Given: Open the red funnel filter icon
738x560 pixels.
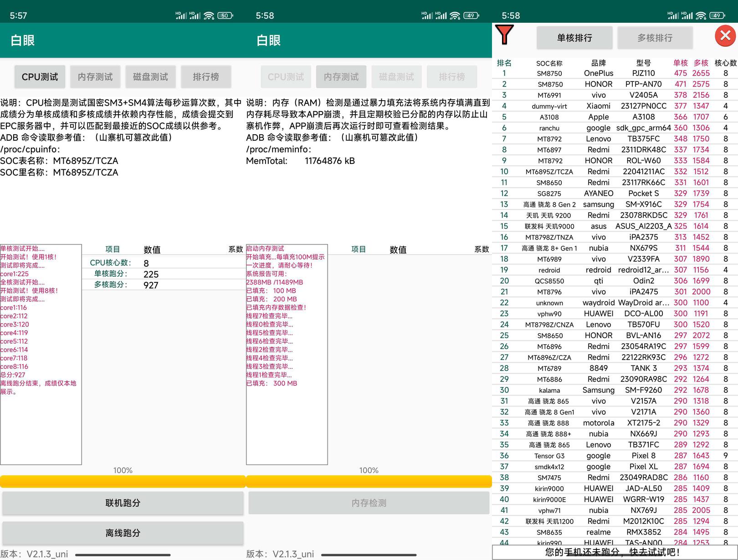Looking at the screenshot, I should pos(504,36).
